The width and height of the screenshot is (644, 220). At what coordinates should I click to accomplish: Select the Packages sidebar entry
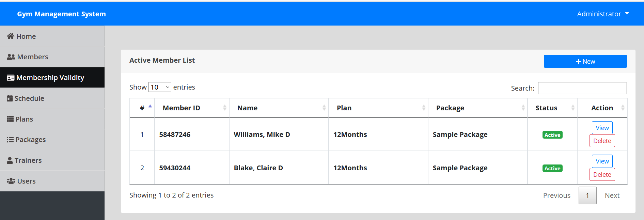[30, 139]
